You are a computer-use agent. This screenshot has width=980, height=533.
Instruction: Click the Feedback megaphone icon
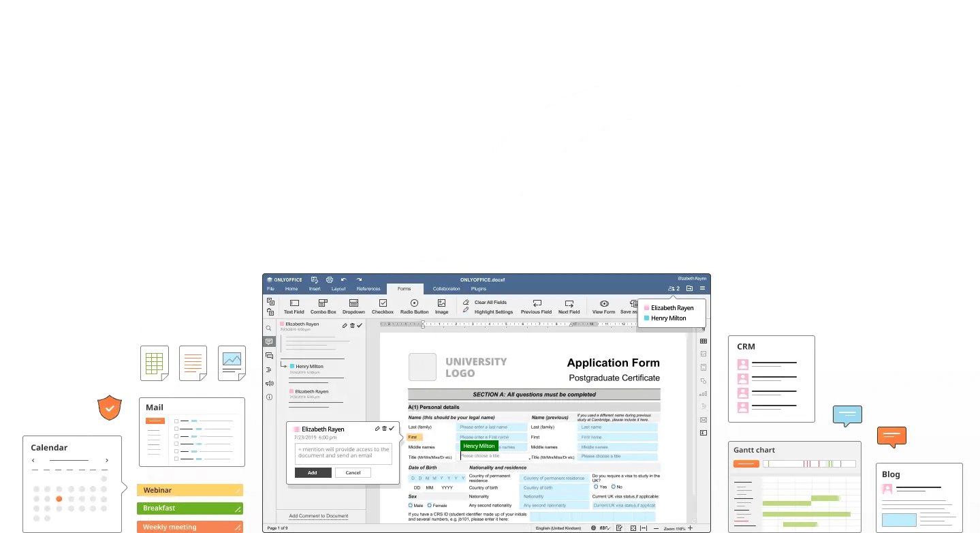pyautogui.click(x=269, y=383)
